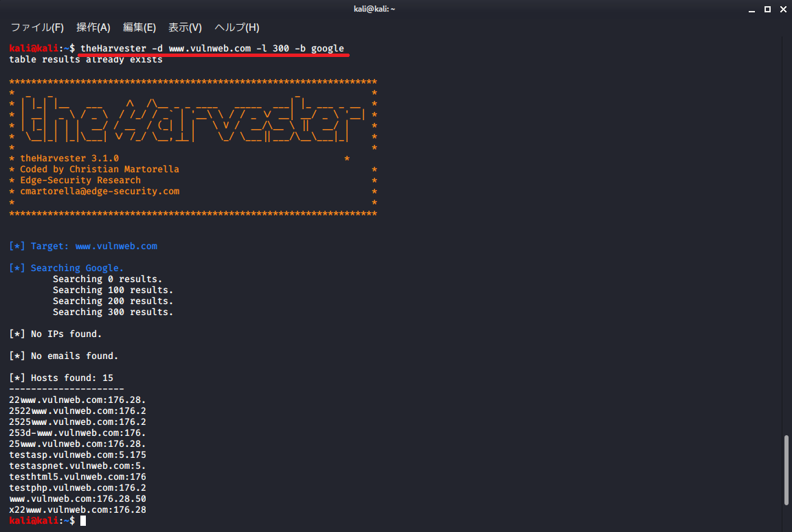Click the 'Searching Google.' line
The height and width of the screenshot is (532, 792).
[66, 268]
